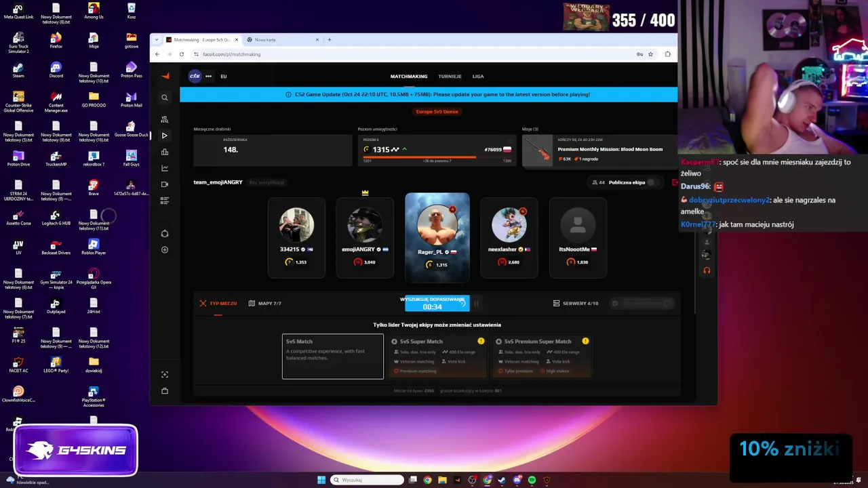
Task: Open Logitech G HUB desktop shortcut
Action: (56, 217)
